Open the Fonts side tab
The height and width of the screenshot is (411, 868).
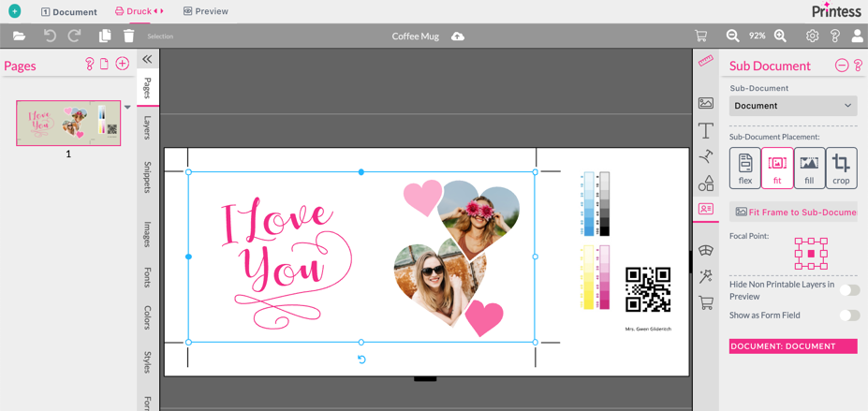coord(147,278)
